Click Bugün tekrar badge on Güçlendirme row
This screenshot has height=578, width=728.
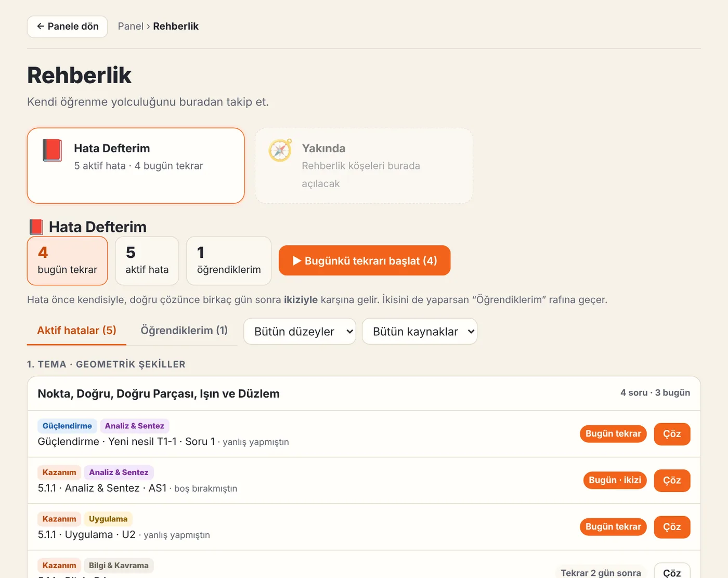click(x=613, y=433)
